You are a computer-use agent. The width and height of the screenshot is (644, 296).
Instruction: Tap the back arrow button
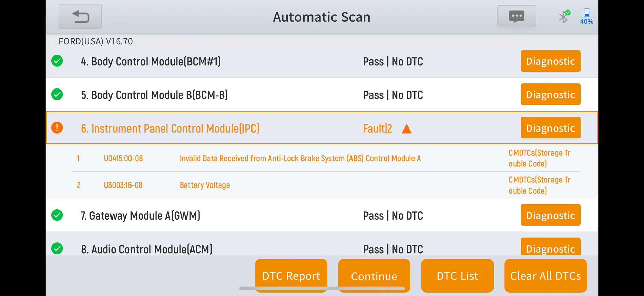coord(80,16)
